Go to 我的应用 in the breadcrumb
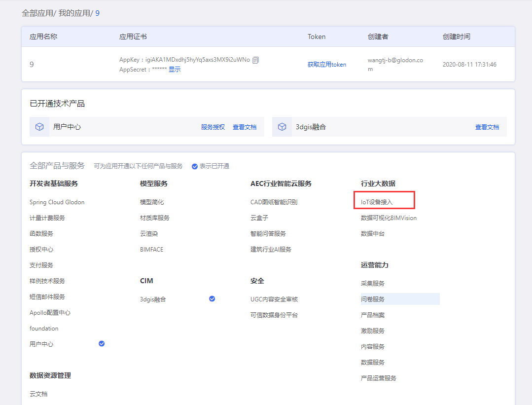The image size is (532, 405). [x=74, y=13]
